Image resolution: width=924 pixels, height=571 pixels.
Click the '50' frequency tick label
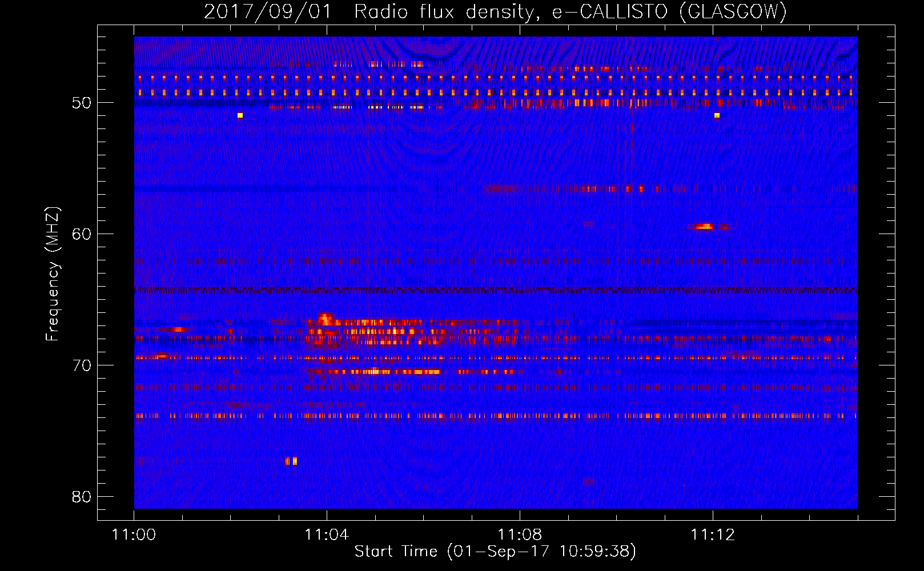(x=82, y=103)
